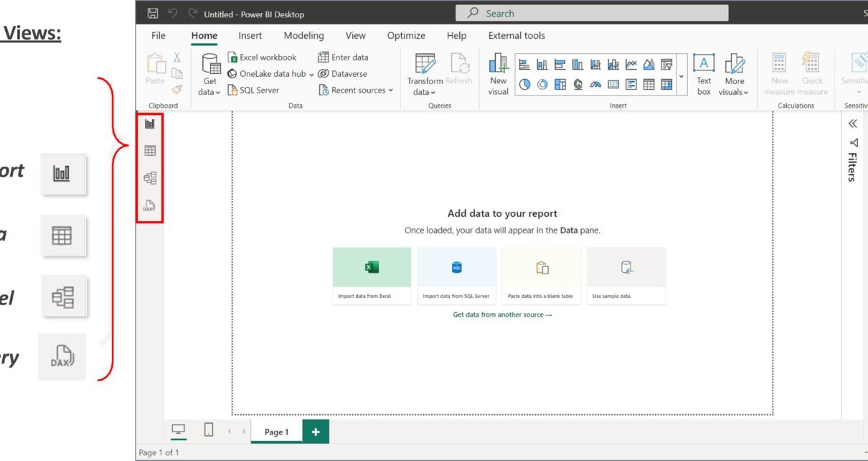The height and width of the screenshot is (461, 868).
Task: Insert a clustered column chart visual
Action: point(577,65)
